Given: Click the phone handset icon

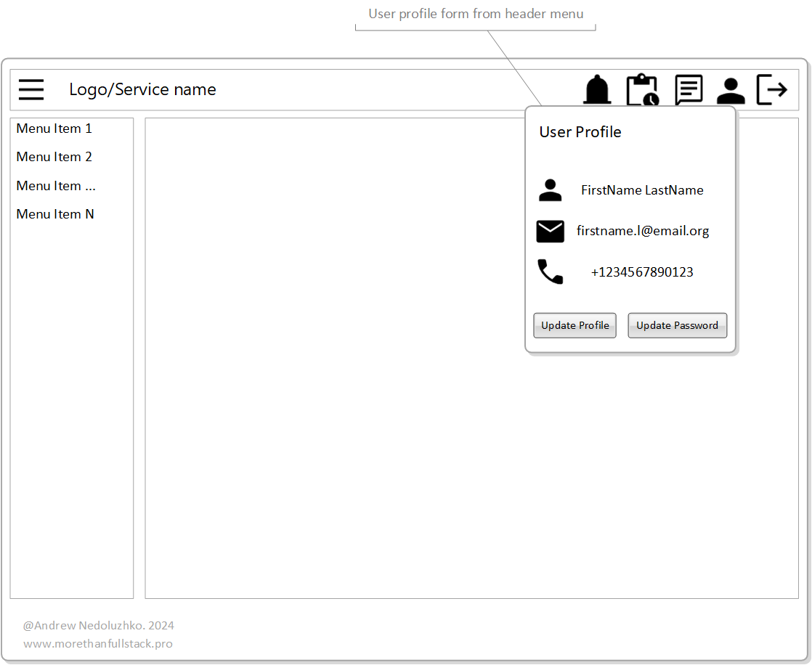Looking at the screenshot, I should (x=551, y=272).
